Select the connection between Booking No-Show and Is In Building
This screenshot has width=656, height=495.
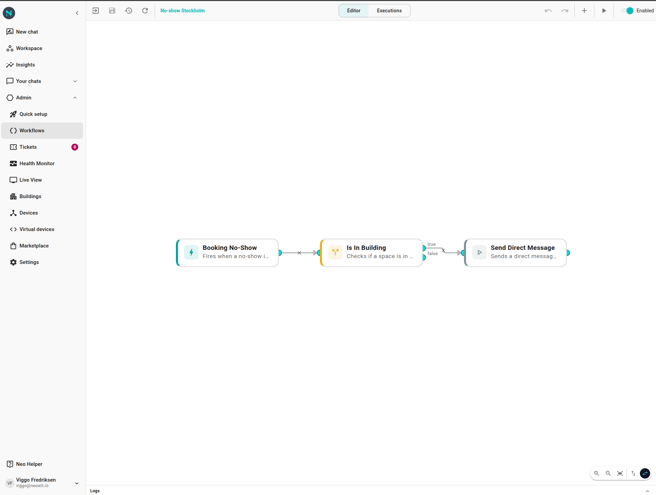click(x=300, y=253)
